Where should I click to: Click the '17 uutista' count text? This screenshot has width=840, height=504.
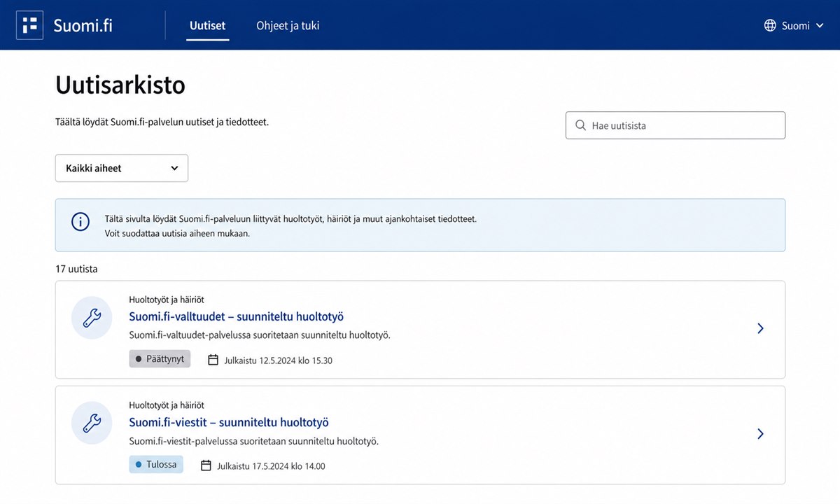tap(76, 269)
